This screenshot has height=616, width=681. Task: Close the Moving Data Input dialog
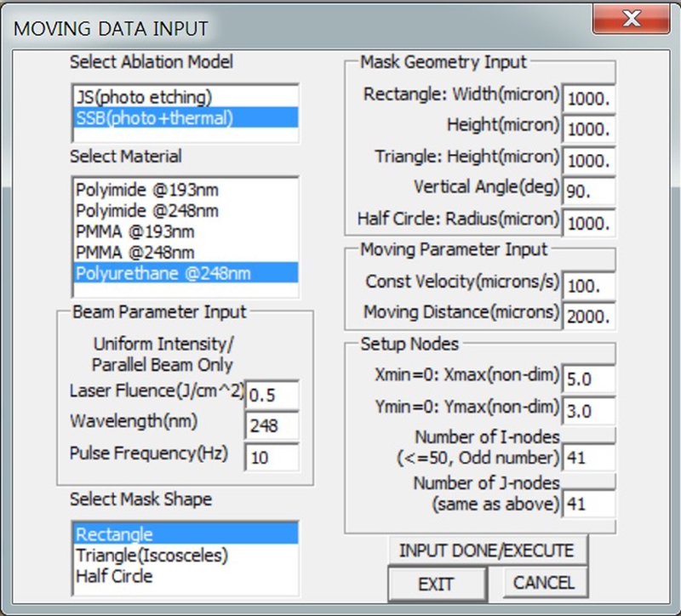click(631, 20)
